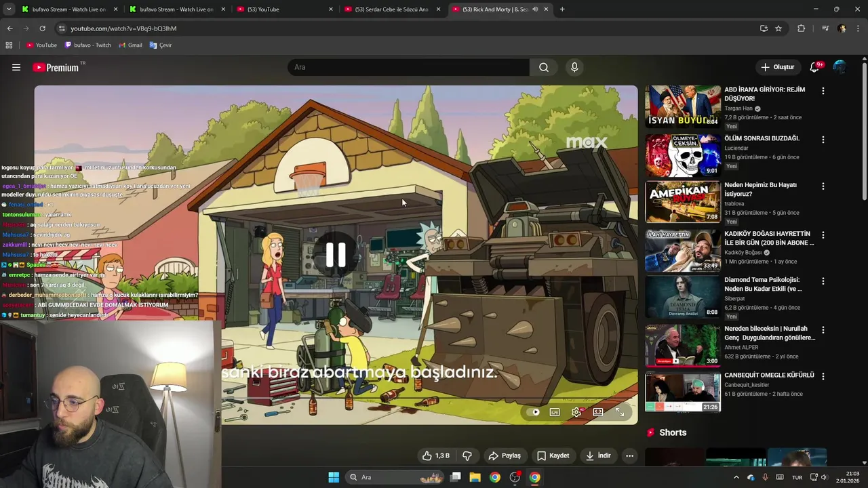Open Ahmet ALPER channel name
868x488 pixels.
[x=741, y=347]
